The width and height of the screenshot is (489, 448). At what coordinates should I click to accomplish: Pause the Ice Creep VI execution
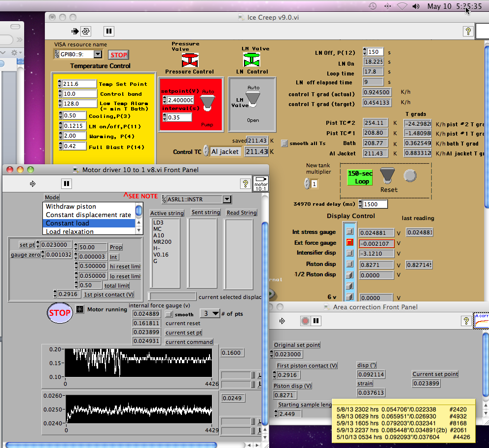tap(109, 31)
